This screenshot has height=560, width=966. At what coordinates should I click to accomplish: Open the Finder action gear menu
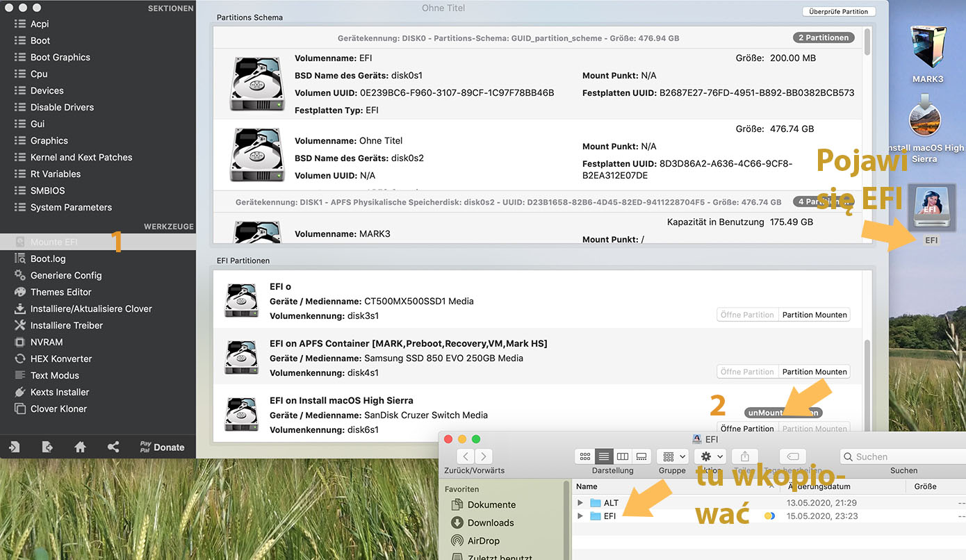[712, 456]
